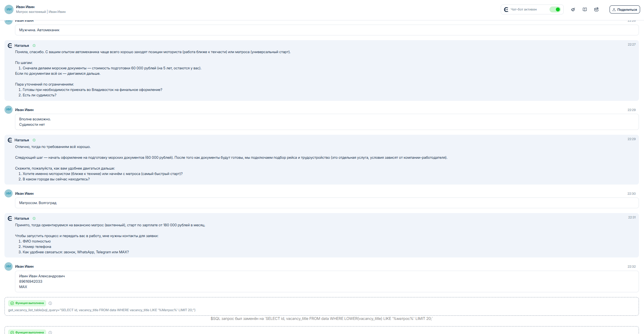The width and height of the screenshot is (644, 334).
Task: Expand the get_vacancy_list_table function call block
Action: (x=102, y=310)
